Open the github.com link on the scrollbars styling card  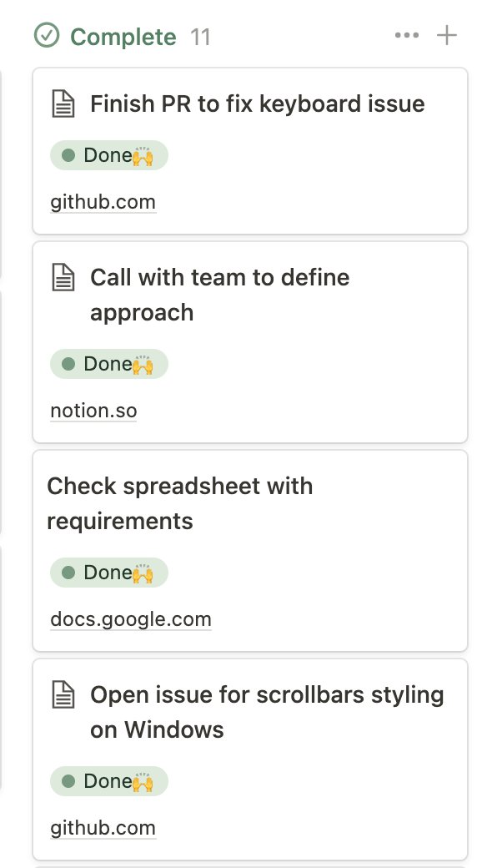103,827
